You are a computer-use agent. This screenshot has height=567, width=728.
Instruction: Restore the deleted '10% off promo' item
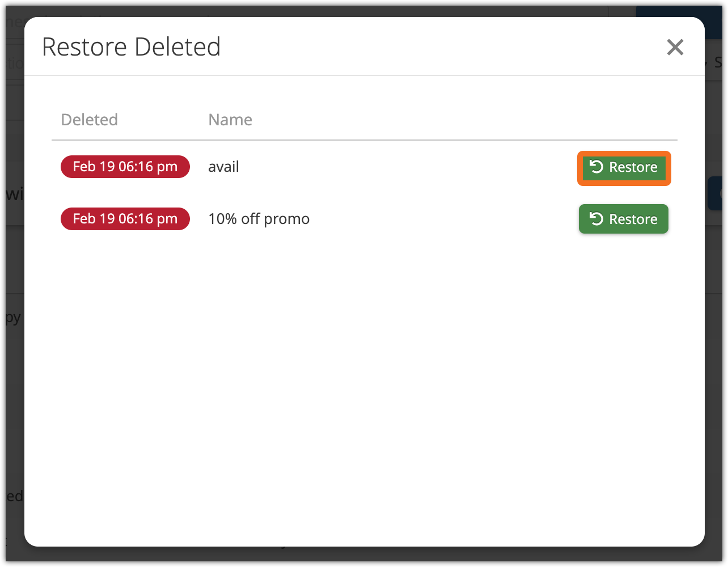coord(623,219)
